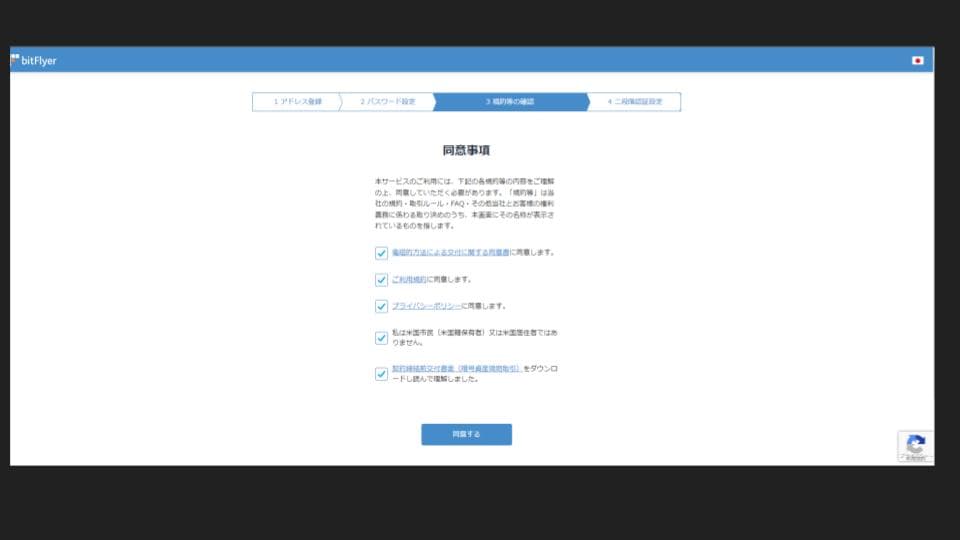Open the ご利用規約 link
The height and width of the screenshot is (540, 960).
click(x=409, y=279)
